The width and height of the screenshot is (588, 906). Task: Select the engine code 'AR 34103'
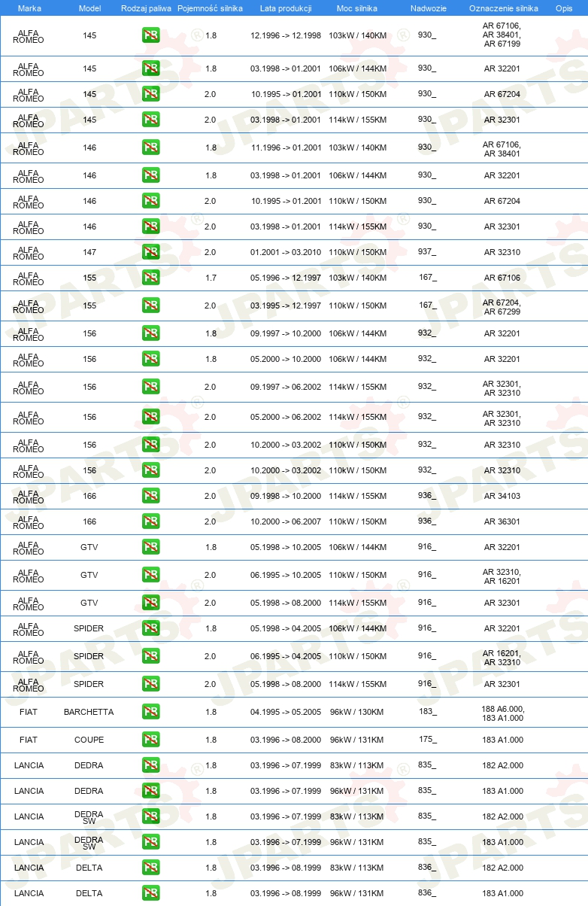[x=502, y=496]
